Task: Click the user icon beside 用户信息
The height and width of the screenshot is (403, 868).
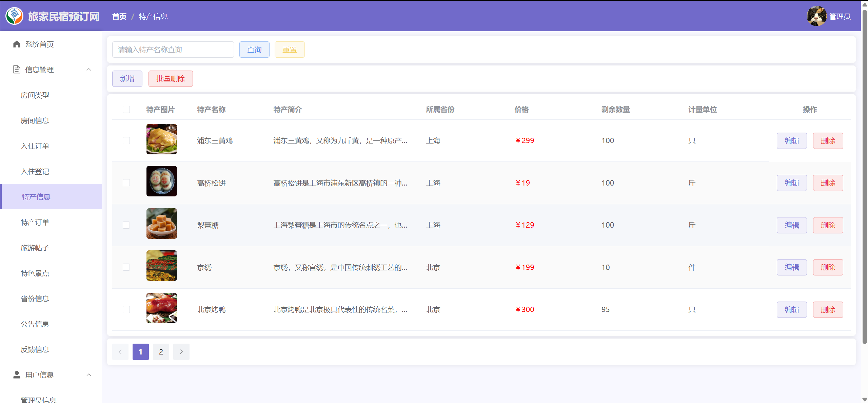Action: 17,375
